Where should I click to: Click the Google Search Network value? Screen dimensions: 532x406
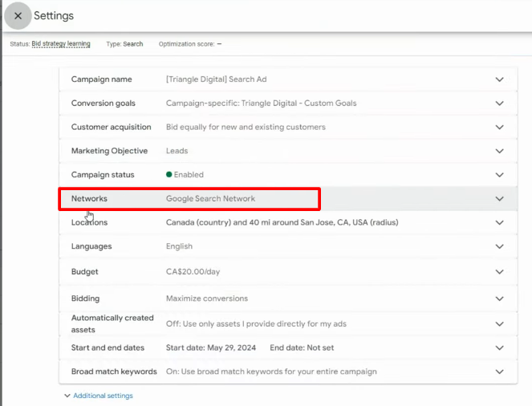[x=210, y=199]
